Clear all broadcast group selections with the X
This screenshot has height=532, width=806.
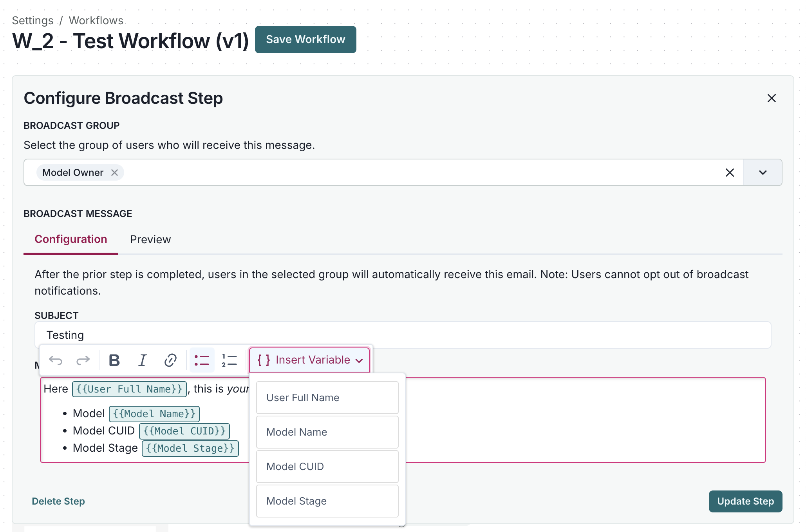click(x=729, y=172)
